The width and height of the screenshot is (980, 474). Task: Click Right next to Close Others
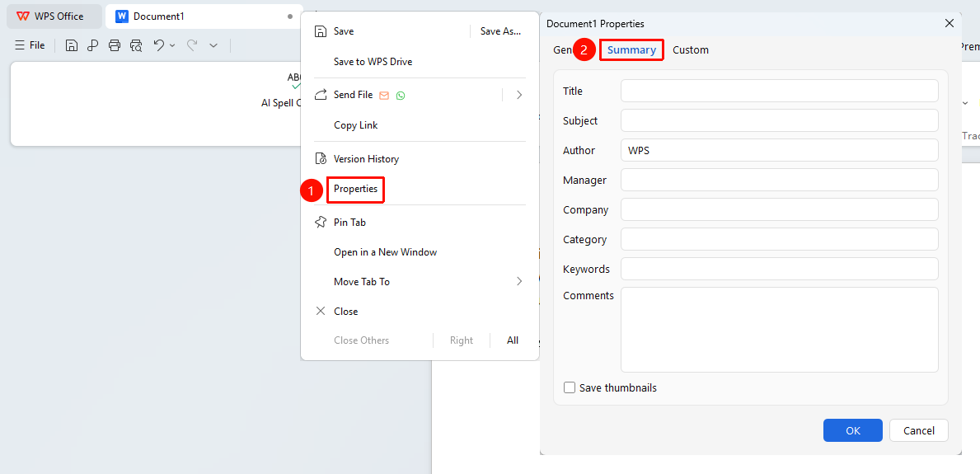coord(462,340)
